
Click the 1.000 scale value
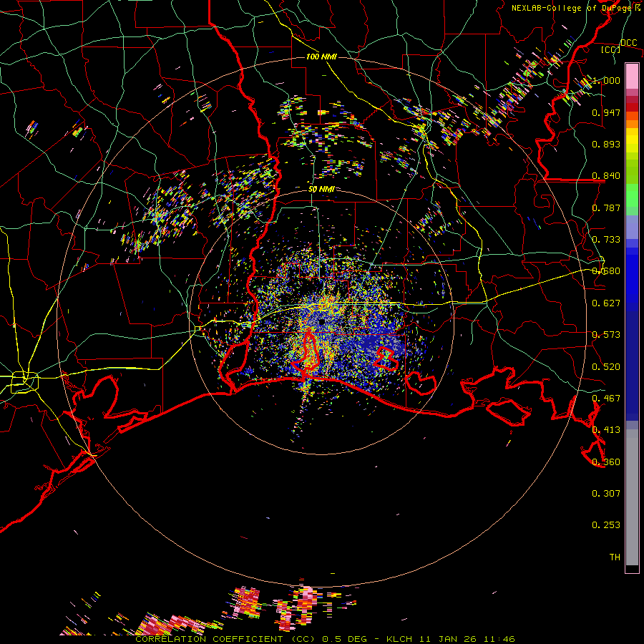(x=606, y=80)
